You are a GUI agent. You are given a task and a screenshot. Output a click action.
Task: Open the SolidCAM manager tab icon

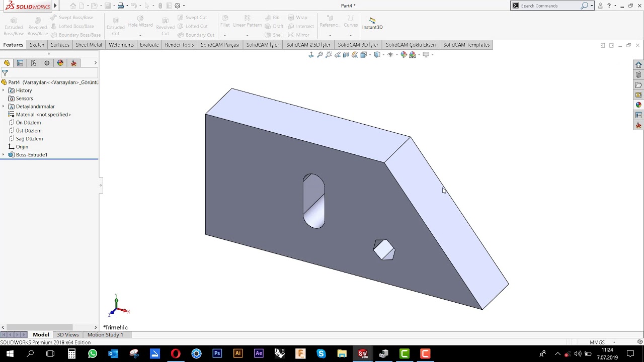(x=73, y=63)
